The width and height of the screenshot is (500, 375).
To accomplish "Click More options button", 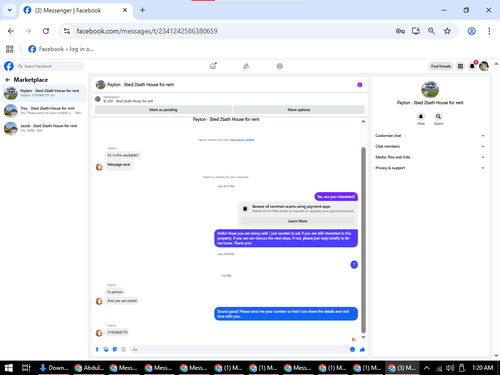I will pyautogui.click(x=299, y=110).
